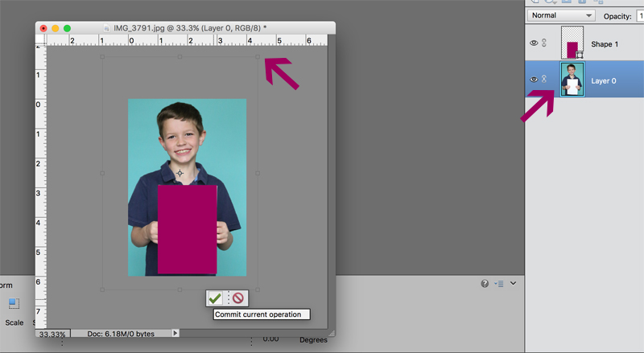Select the Shape 1 layer thumbnail

572,43
